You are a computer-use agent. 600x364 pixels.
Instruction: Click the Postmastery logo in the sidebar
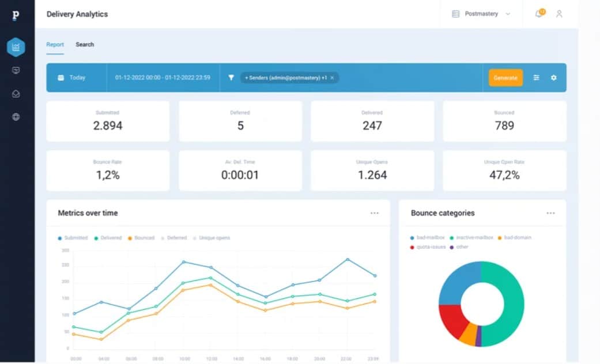point(16,16)
